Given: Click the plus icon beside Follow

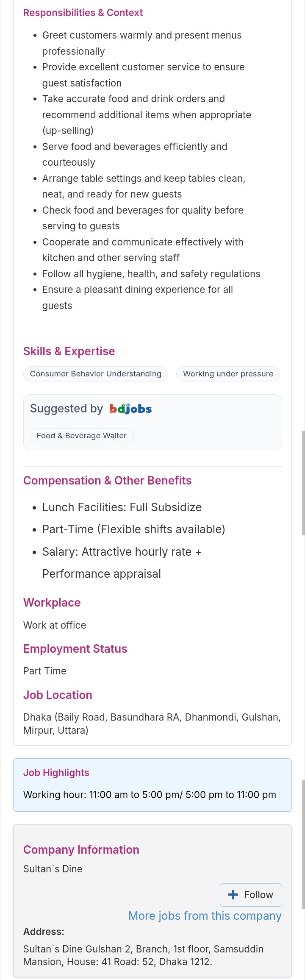Looking at the screenshot, I should (233, 894).
